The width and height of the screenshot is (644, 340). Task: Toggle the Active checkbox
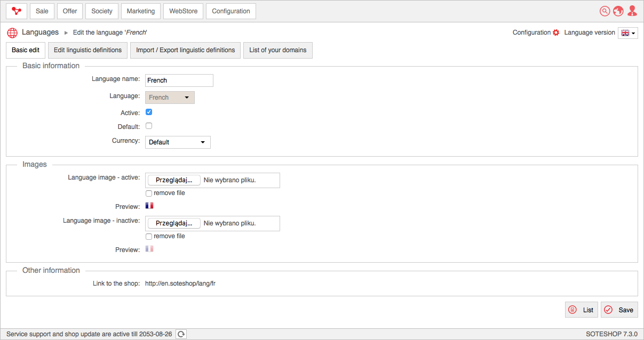tap(149, 112)
